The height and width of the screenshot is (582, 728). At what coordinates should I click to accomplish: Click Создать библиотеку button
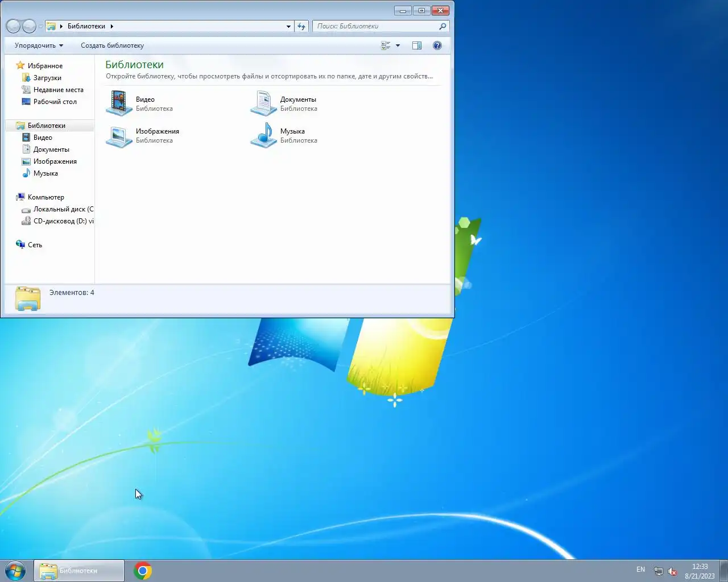pyautogui.click(x=112, y=45)
